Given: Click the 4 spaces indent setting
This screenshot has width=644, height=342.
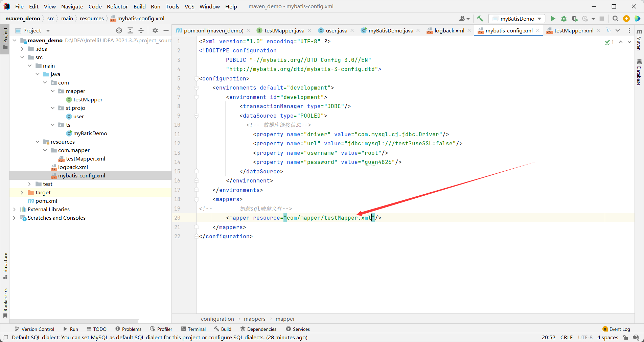Looking at the screenshot, I should click(607, 337).
